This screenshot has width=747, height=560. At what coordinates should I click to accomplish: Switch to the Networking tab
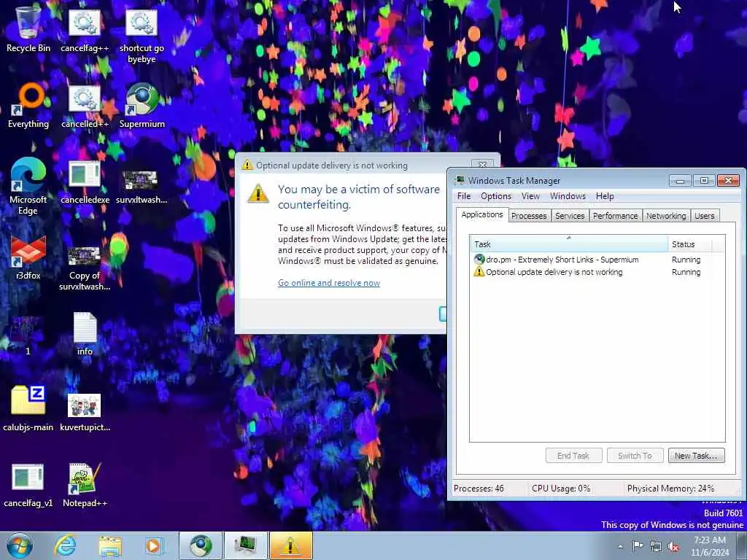[666, 216]
